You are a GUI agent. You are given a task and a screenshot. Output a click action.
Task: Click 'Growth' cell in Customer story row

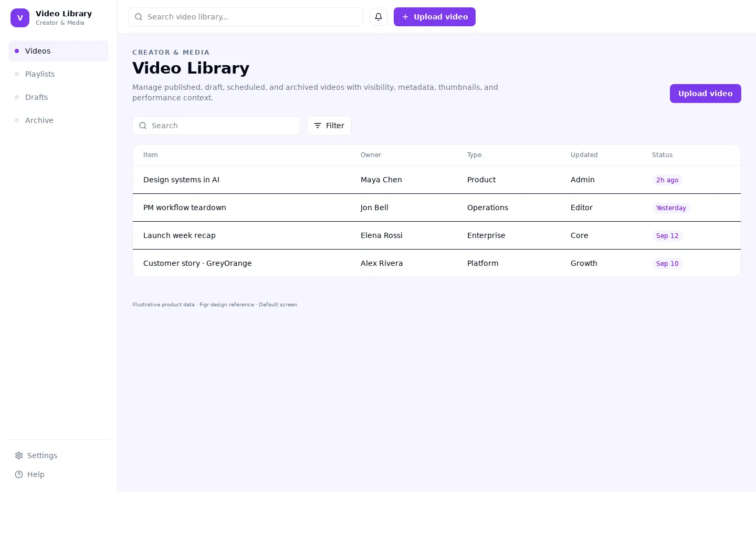[x=584, y=263]
